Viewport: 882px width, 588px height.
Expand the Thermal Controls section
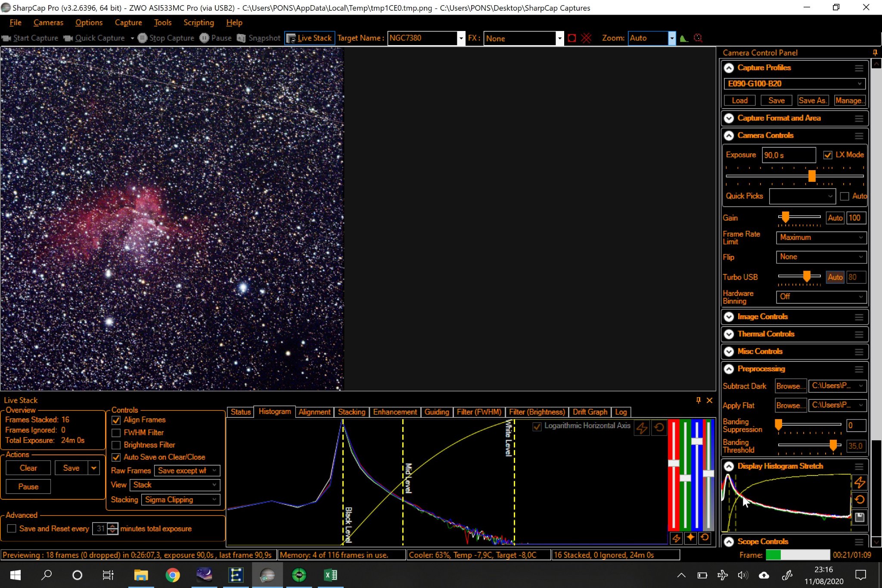tap(729, 334)
